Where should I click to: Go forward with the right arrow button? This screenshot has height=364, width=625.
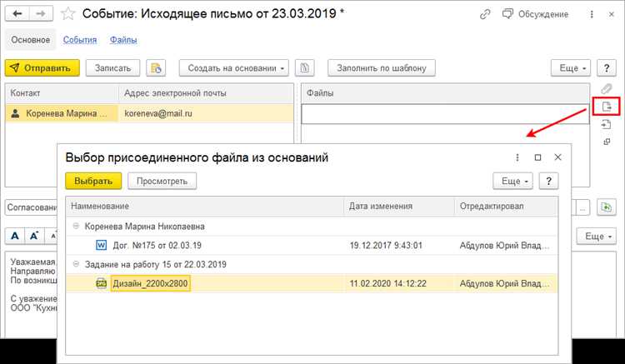(41, 14)
